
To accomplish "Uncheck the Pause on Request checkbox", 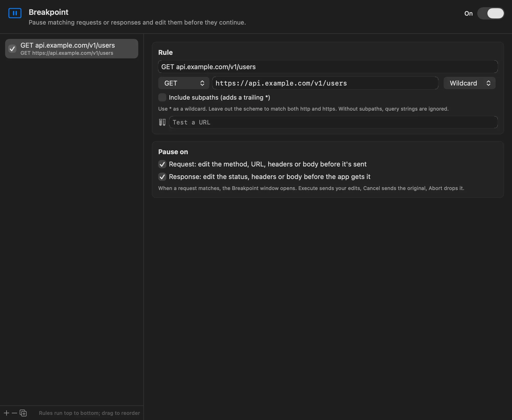I will (162, 164).
